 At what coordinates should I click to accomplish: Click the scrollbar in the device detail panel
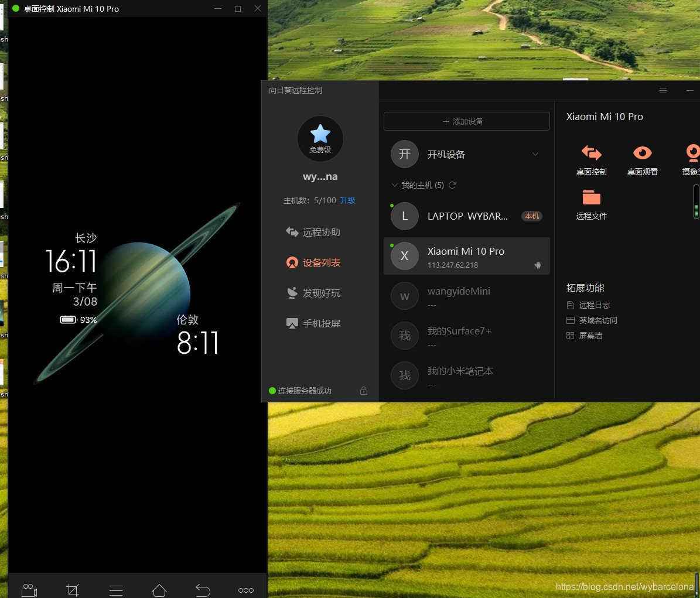pos(696,202)
